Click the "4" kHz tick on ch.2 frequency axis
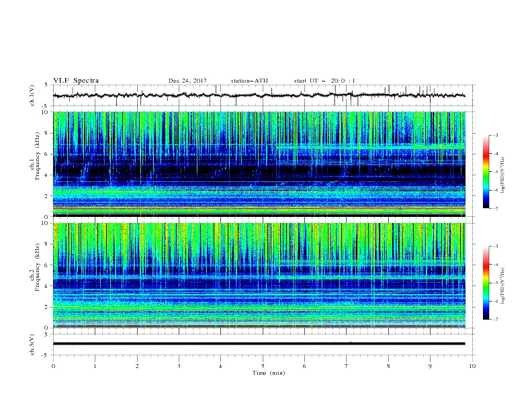The height and width of the screenshot is (411, 532). point(47,286)
